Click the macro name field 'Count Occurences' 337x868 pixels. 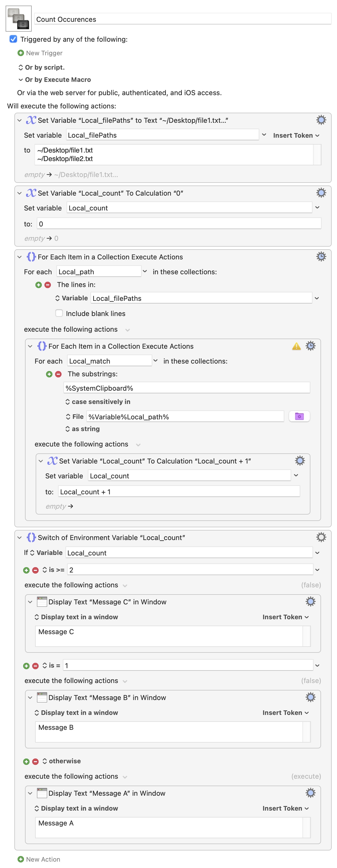point(182,19)
